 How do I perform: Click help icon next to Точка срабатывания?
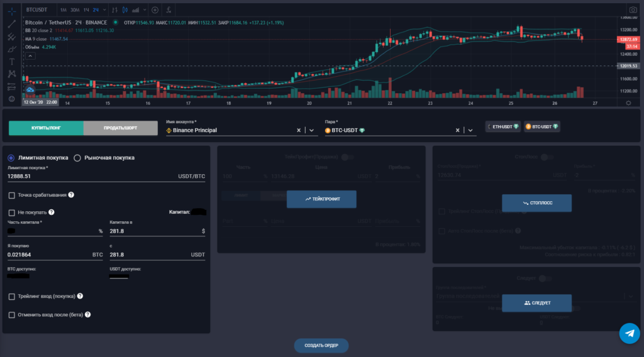(71, 195)
